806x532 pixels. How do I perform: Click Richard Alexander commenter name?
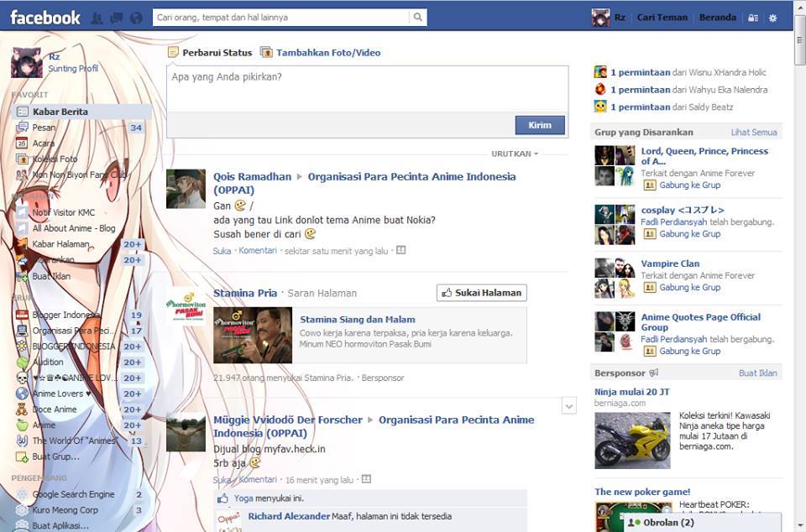(x=289, y=516)
